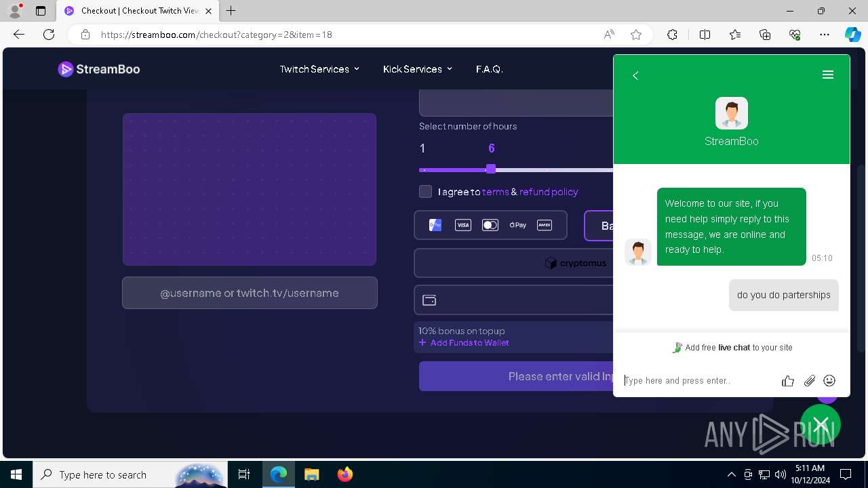Open Copilot sidebar icon
Viewport: 868px width, 488px height.
pyautogui.click(x=852, y=35)
